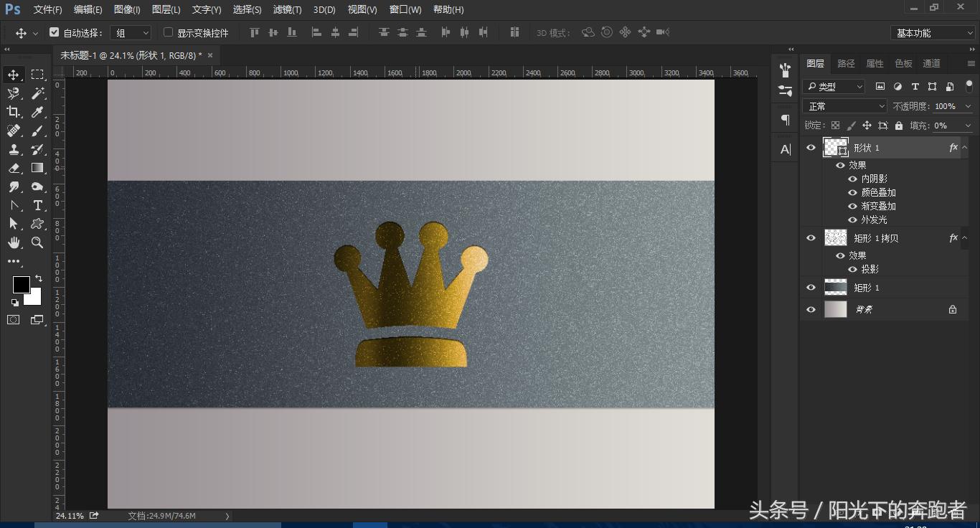Open the 窗口(W) menu
This screenshot has width=980, height=528.
(x=405, y=10)
